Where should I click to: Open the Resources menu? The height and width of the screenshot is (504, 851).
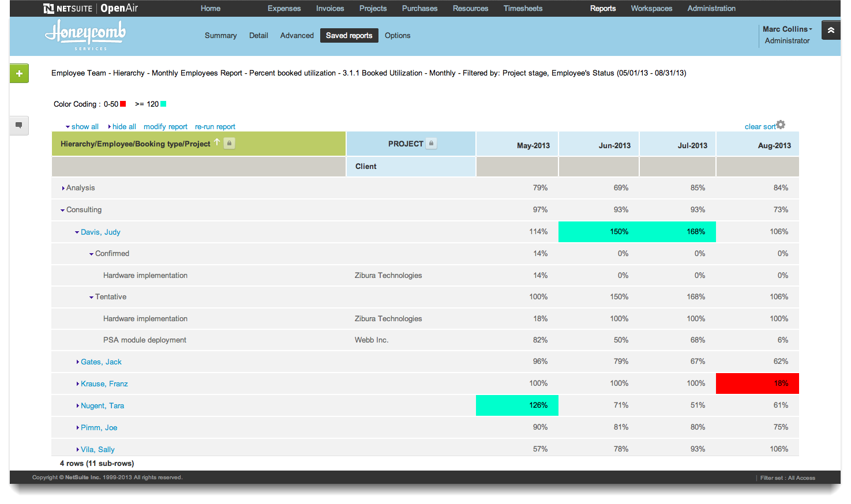[470, 8]
